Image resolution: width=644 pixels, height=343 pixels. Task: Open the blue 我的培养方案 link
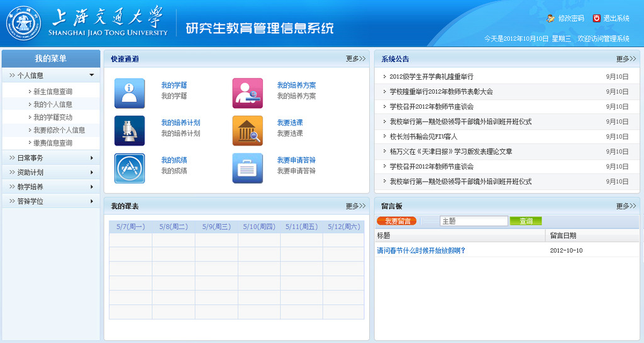(297, 85)
